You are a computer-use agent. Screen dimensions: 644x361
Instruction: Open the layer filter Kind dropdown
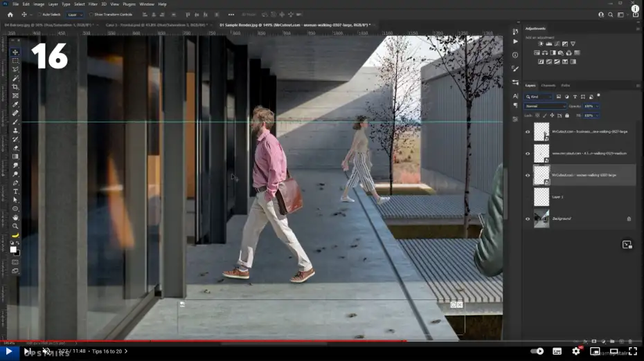(538, 97)
